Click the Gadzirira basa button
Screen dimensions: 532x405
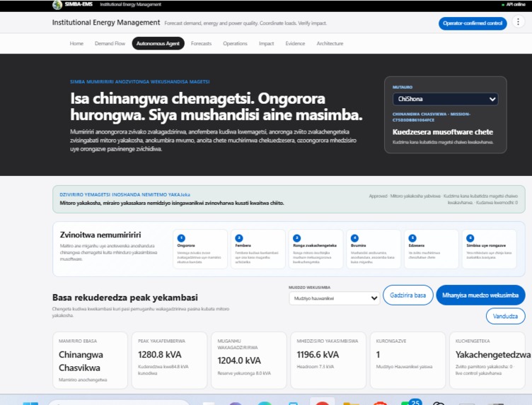407,295
